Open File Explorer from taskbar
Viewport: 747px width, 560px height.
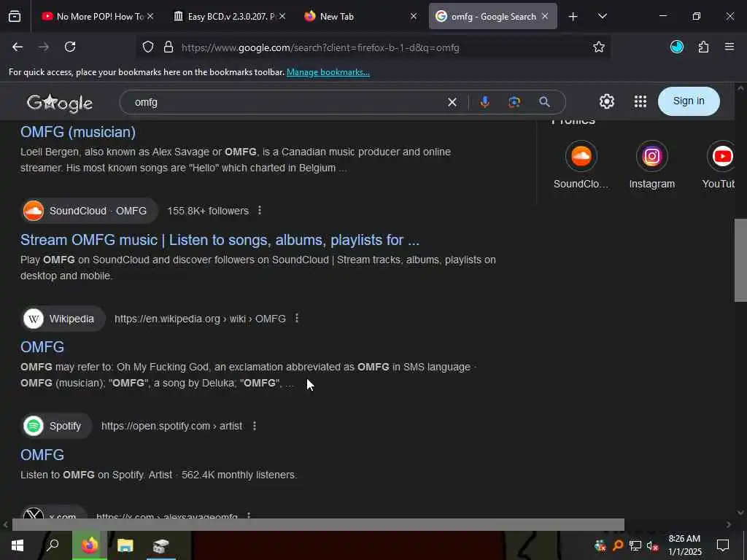125,545
